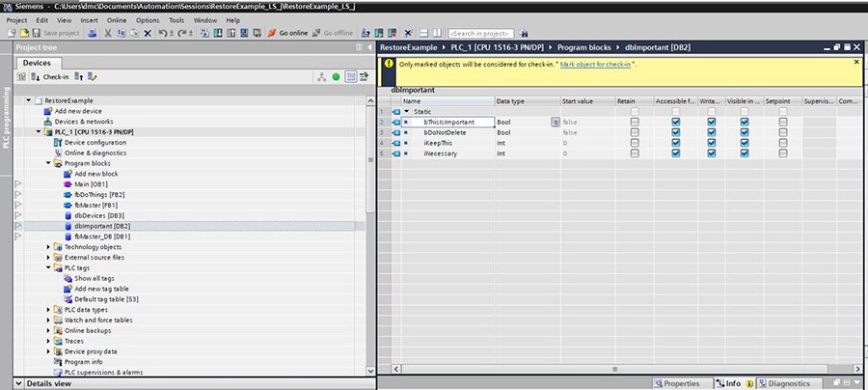Click the Search in project field

pyautogui.click(x=481, y=33)
